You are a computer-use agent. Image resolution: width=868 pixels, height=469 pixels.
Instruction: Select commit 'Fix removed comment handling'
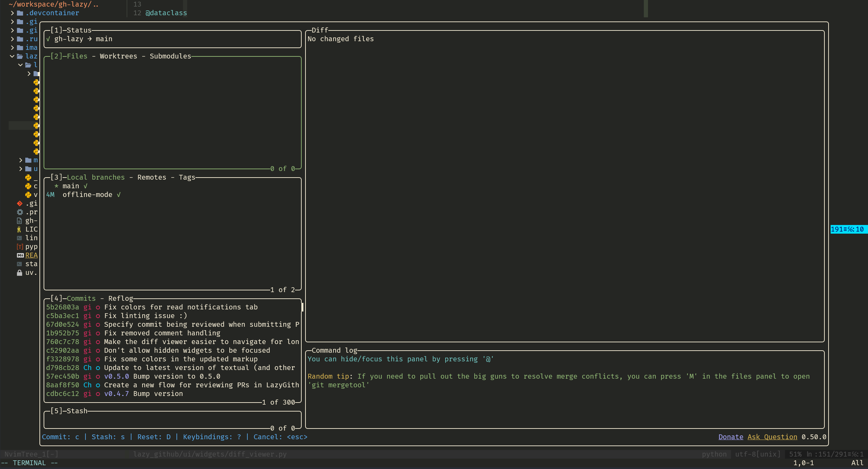tap(173, 333)
